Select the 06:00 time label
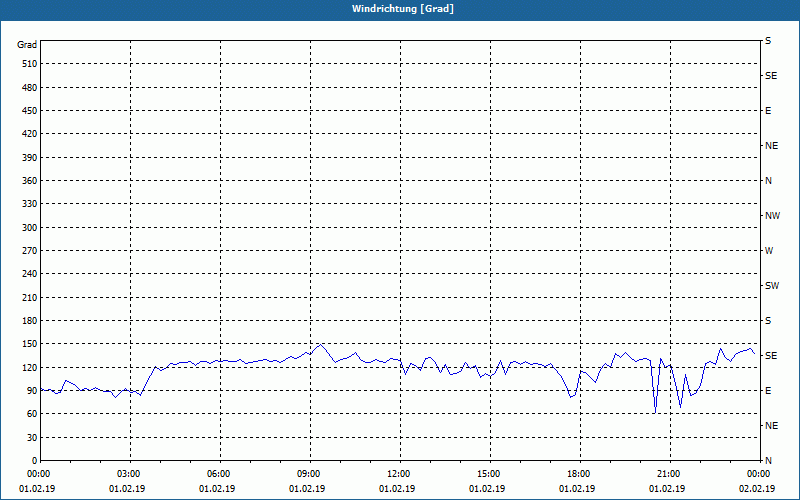 (x=220, y=474)
